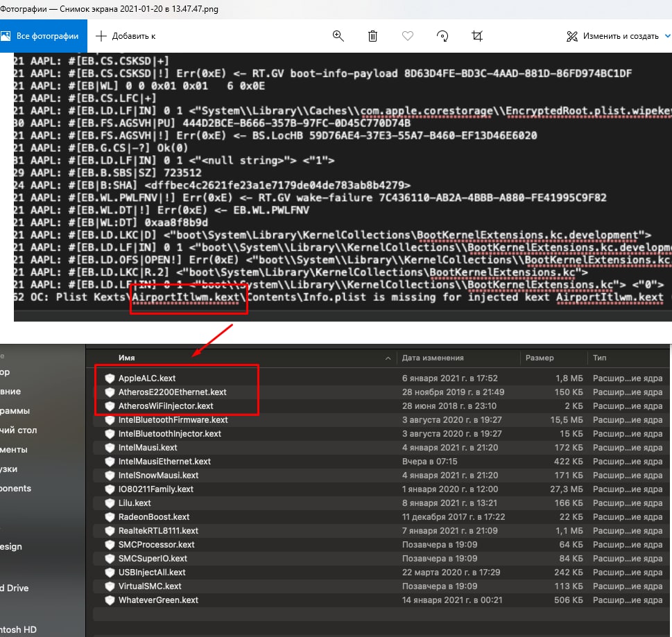
Task: Click the "Вчера в 07:15" date cell
Action: 429,462
